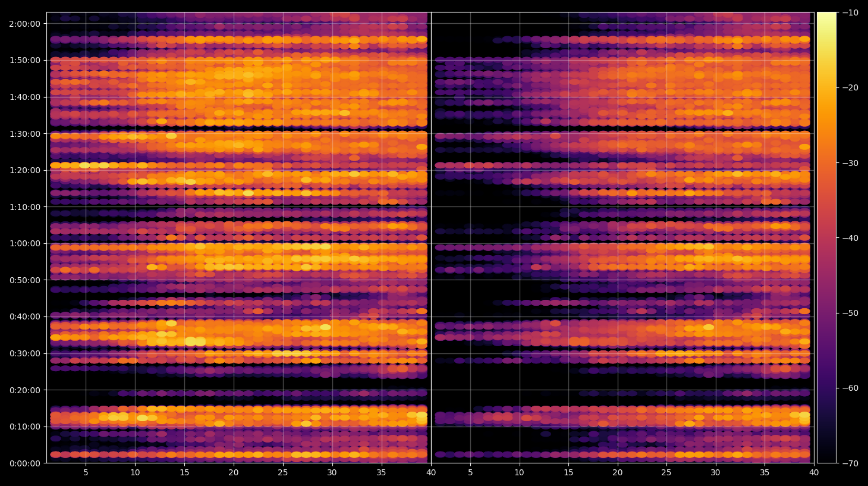The image size is (868, 486).
Task: Click x-axis tick 25 under right heatmap
Action: (666, 473)
